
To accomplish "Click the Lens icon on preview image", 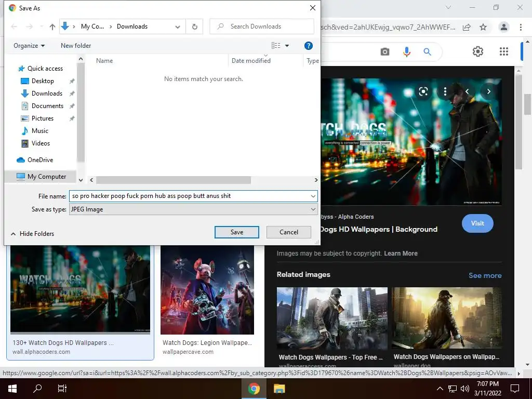I will pyautogui.click(x=423, y=91).
